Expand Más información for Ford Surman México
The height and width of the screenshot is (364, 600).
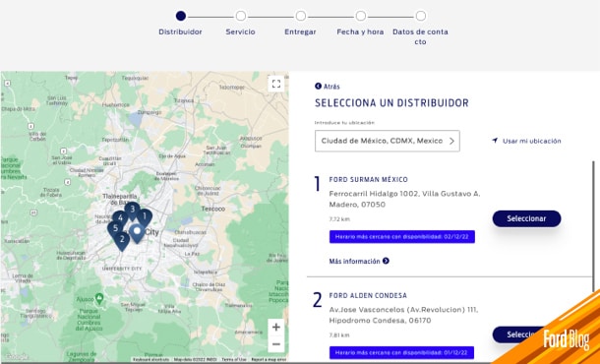click(x=359, y=261)
